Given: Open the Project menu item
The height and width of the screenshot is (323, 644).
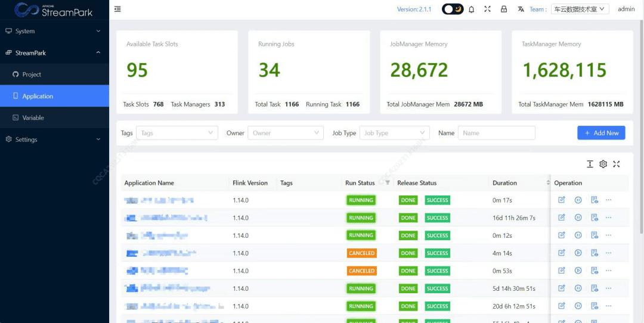Looking at the screenshot, I should [32, 74].
